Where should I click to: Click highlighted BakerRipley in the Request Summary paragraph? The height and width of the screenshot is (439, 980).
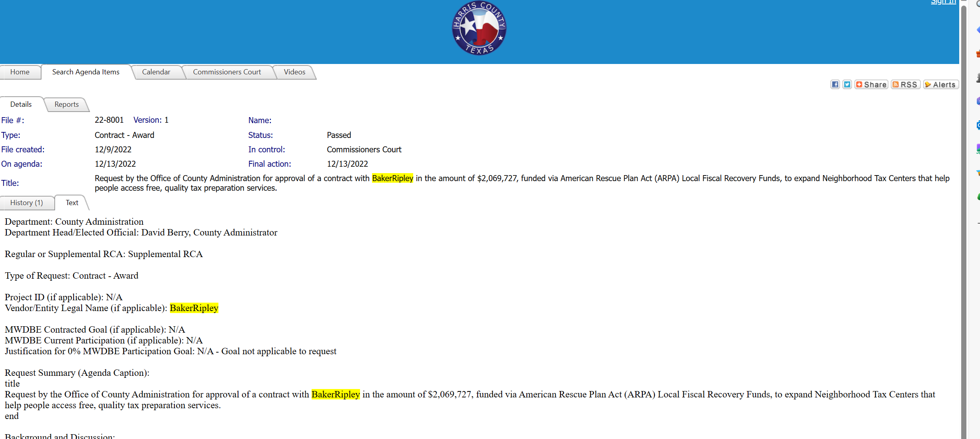pos(336,395)
